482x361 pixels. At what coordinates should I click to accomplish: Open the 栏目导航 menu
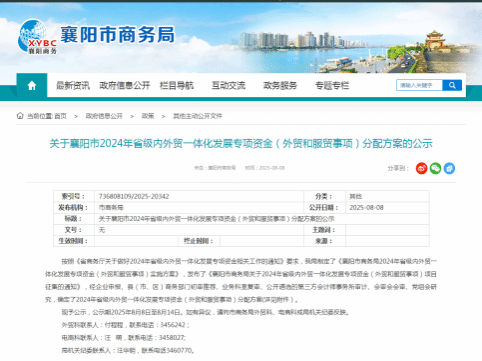[177, 86]
